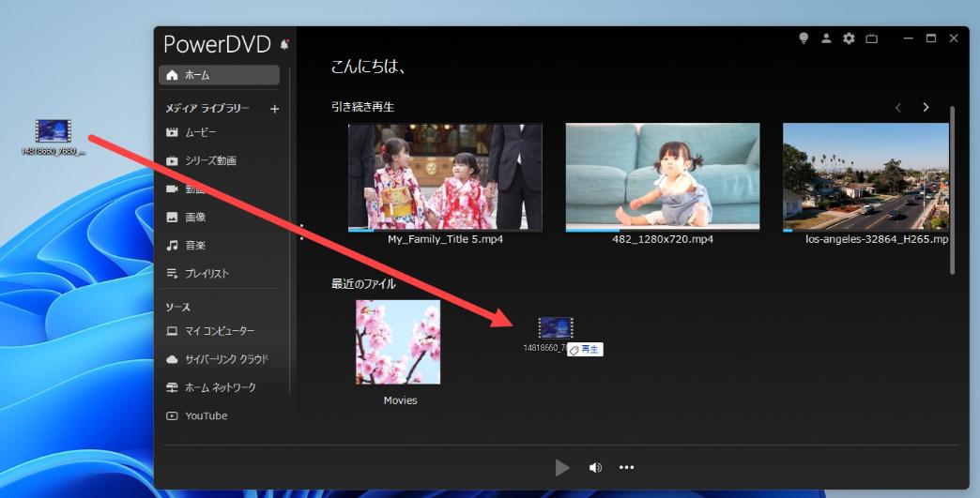Viewport: 980px width, 498px height.
Task: Click the vertical scrollbar in main panel
Action: [x=952, y=190]
